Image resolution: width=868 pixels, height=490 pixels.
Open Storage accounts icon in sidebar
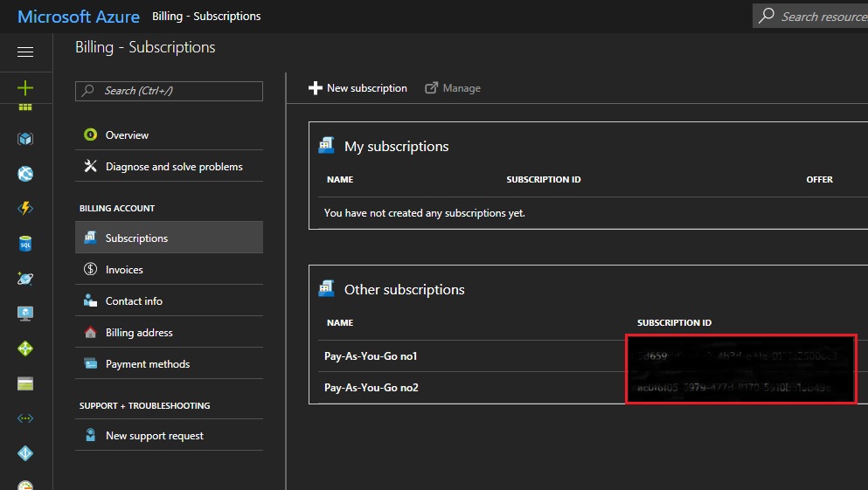click(25, 383)
